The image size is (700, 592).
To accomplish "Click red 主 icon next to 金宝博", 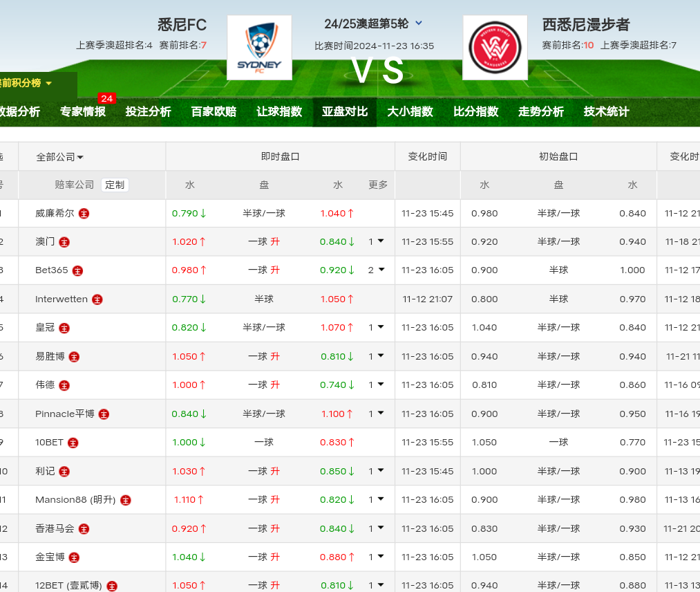I will [74, 557].
